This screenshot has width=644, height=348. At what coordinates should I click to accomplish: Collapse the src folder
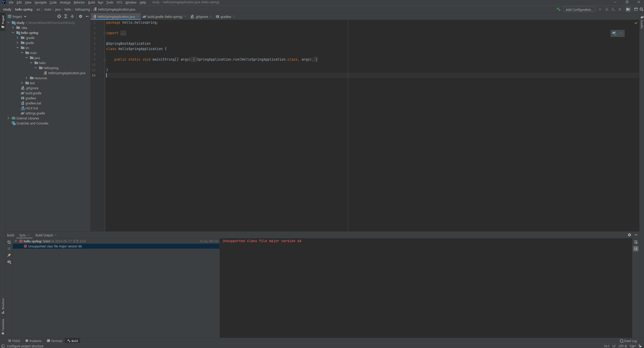pos(18,48)
